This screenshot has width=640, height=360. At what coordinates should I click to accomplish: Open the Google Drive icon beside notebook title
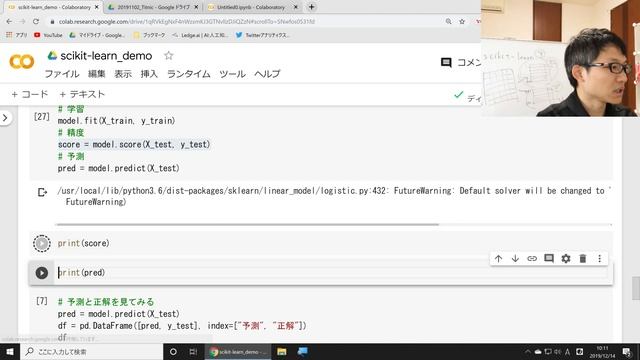coord(52,56)
